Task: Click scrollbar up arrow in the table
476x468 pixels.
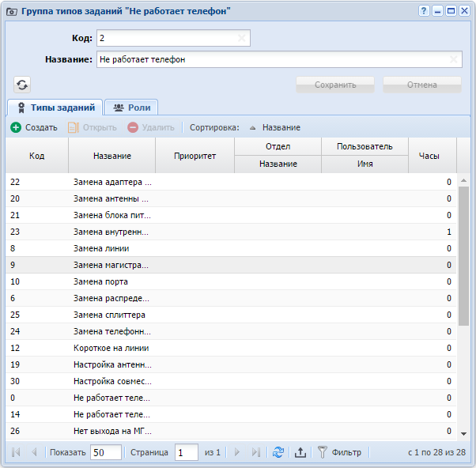Action: click(463, 180)
